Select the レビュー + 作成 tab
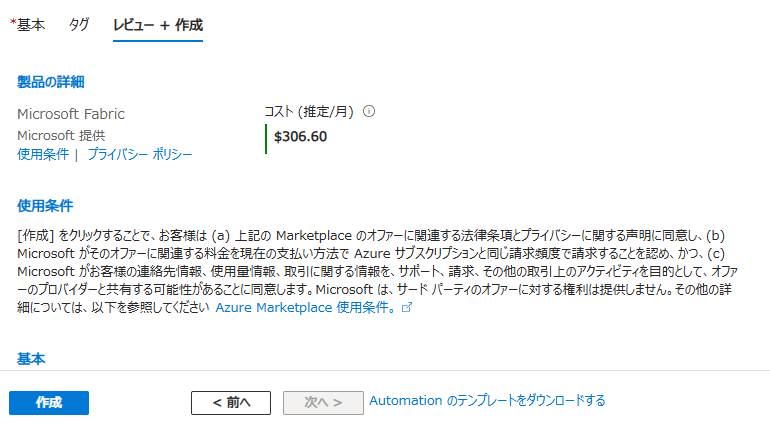This screenshot has width=770, height=443. (x=158, y=25)
